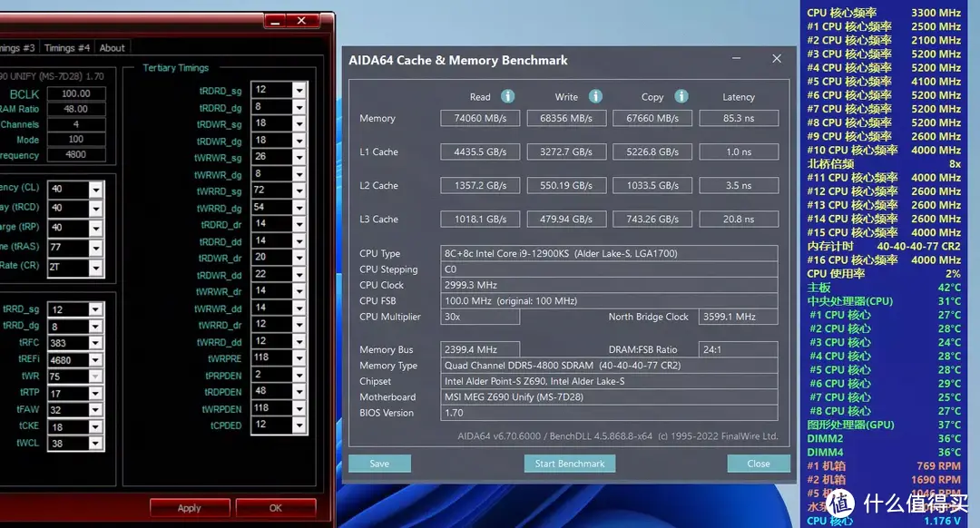This screenshot has width=980, height=528.
Task: Close the AIDA64 benchmark window
Action: [776, 59]
